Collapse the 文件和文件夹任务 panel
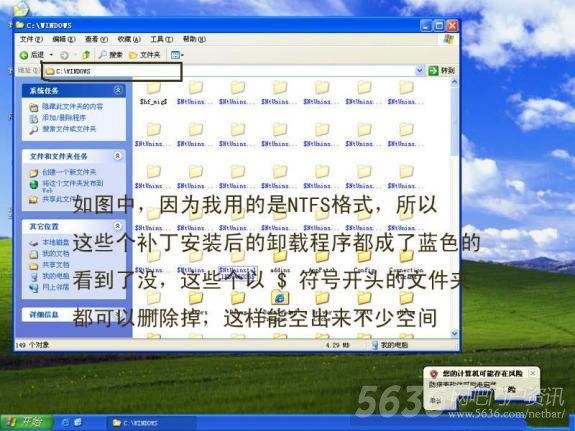 click(118, 156)
